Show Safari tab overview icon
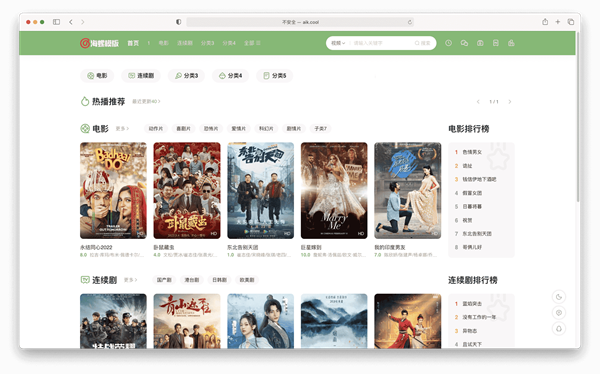Viewport: 600px width, 374px height. 571,22
